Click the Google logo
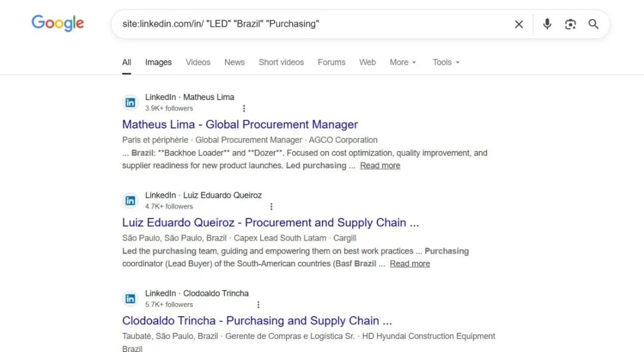 point(58,23)
